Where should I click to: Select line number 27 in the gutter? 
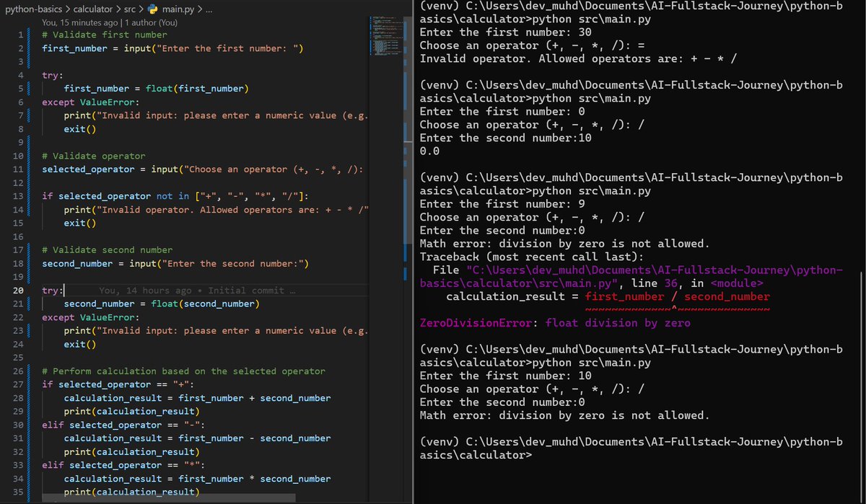(x=18, y=384)
